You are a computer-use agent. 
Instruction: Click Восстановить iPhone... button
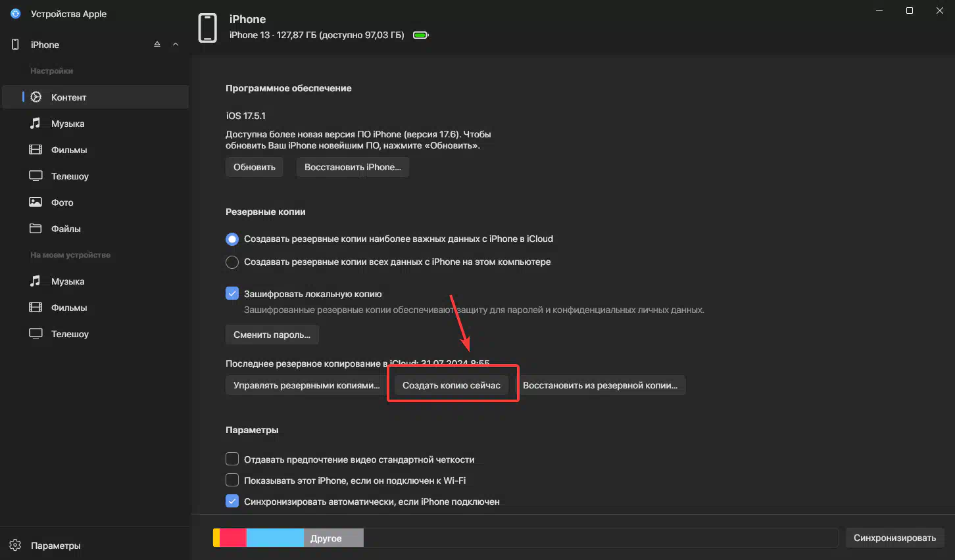(353, 167)
